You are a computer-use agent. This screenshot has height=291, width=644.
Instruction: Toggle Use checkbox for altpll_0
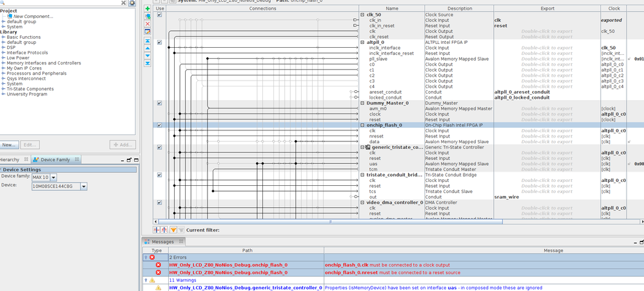pyautogui.click(x=159, y=43)
